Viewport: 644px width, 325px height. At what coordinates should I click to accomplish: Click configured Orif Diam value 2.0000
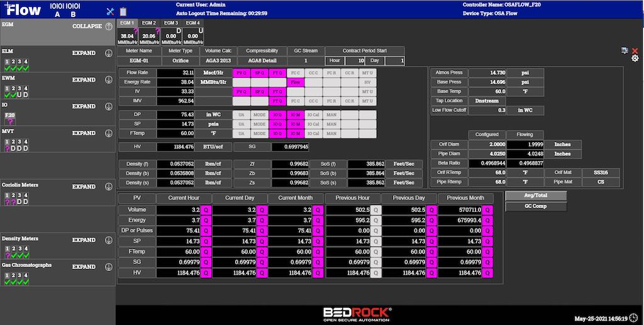(x=487, y=145)
